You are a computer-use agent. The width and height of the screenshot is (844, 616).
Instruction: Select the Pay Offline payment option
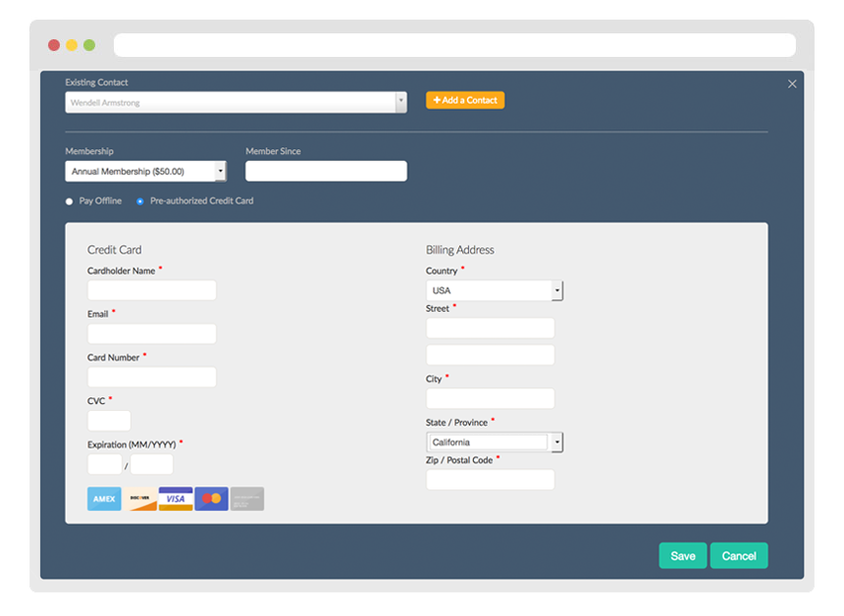(x=67, y=201)
